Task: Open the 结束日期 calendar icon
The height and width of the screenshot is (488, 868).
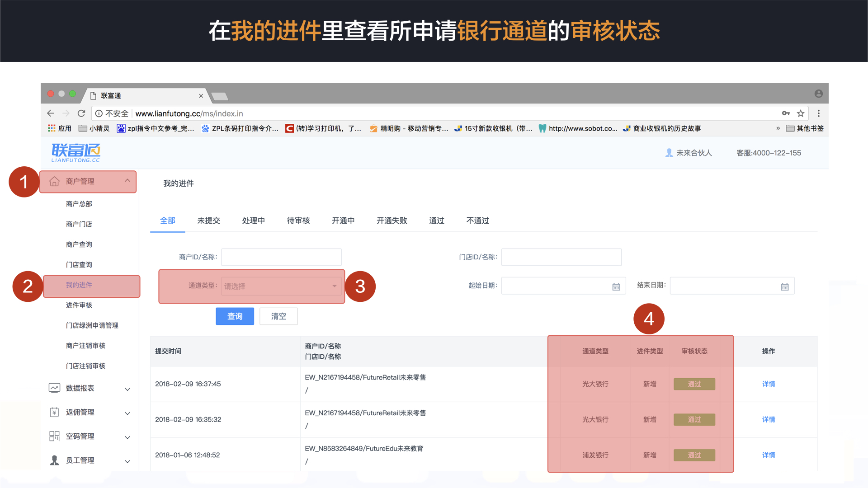Action: [x=785, y=286]
